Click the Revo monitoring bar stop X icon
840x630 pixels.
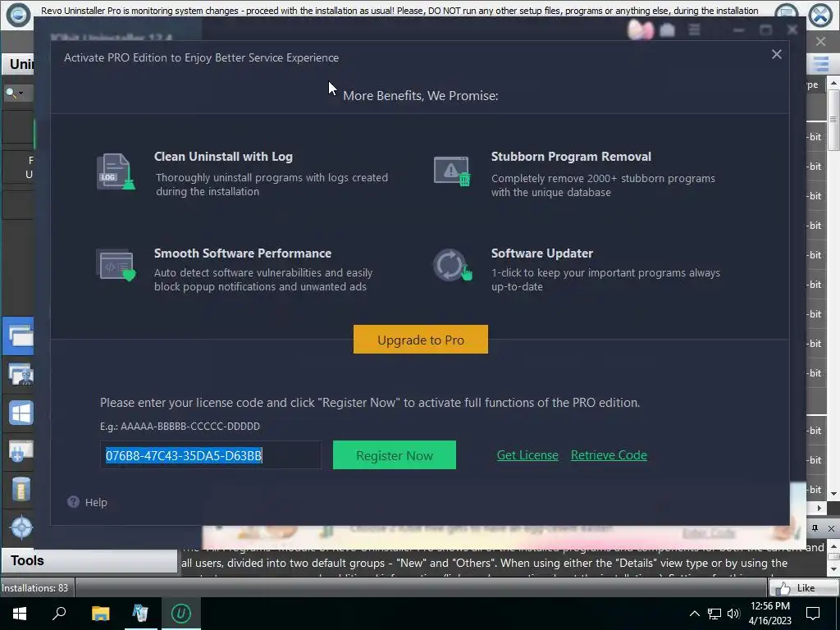pos(820,15)
